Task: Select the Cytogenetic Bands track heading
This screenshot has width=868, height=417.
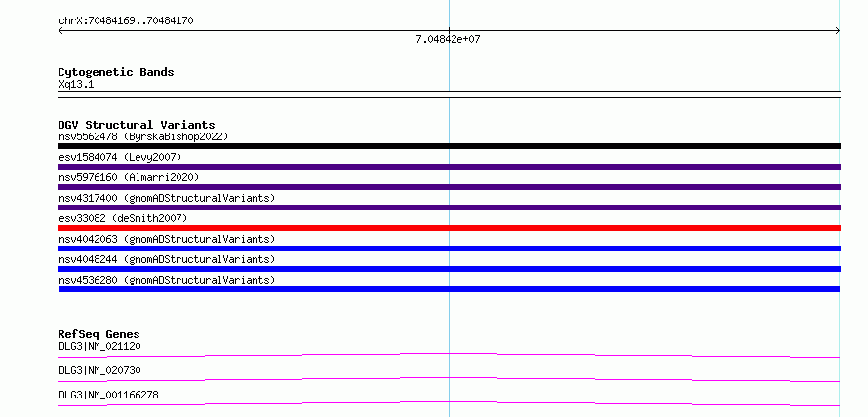Action: (x=116, y=72)
